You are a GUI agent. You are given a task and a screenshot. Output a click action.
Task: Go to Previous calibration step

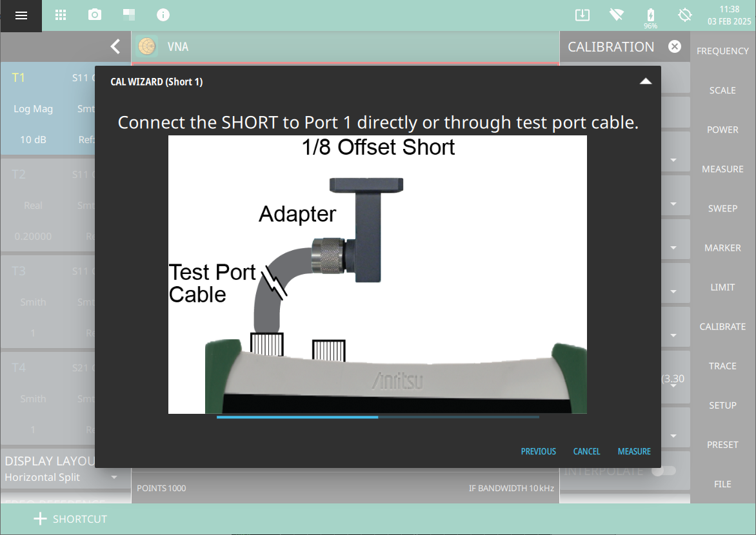(x=538, y=451)
